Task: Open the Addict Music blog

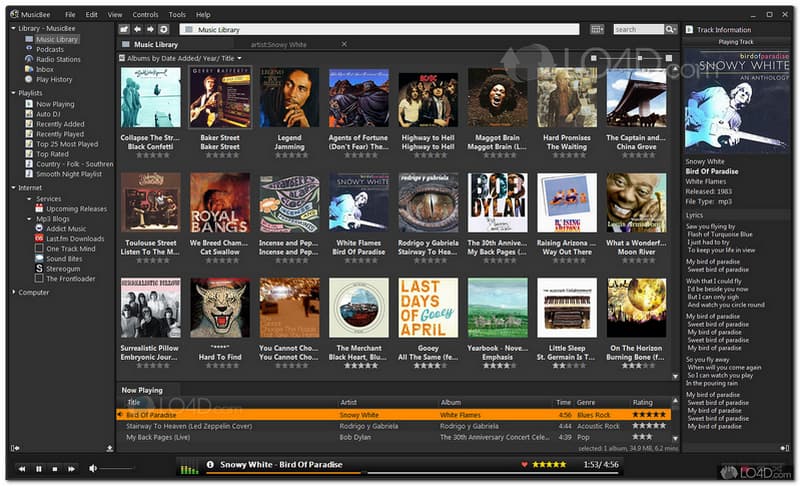Action: coord(66,229)
